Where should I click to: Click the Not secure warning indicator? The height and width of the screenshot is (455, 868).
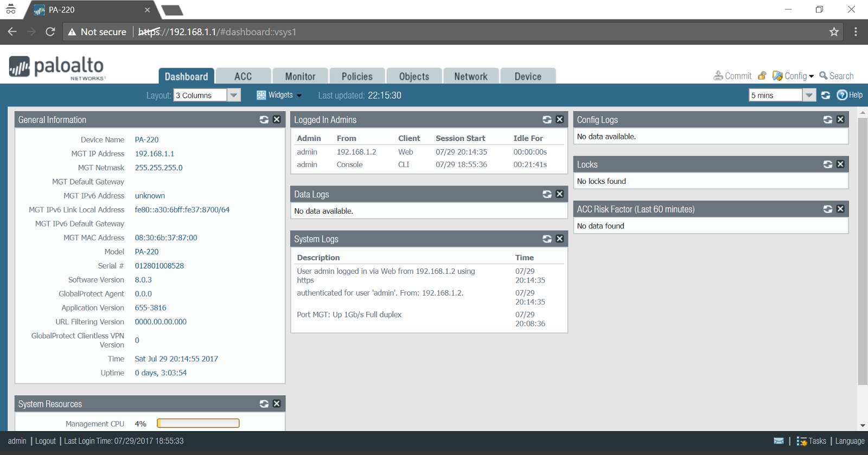[x=97, y=32]
